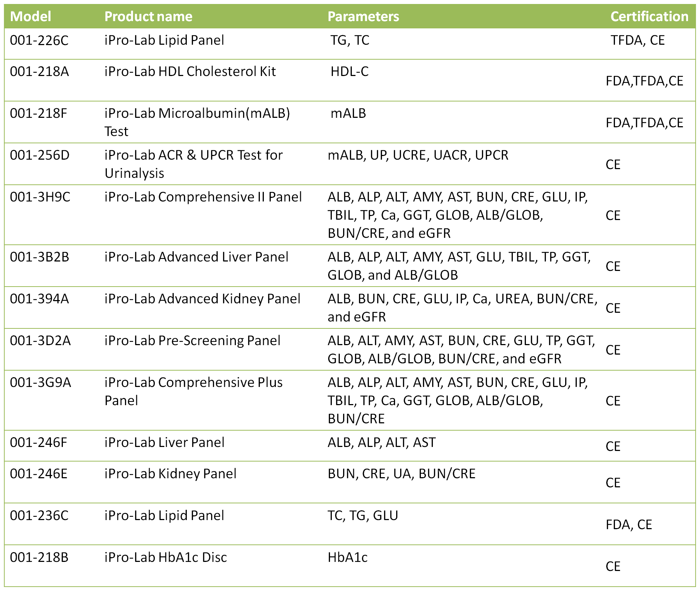The image size is (700, 591).
Task: Click FDA,TFDA,CE certification in 001-218A row
Action: [x=644, y=81]
